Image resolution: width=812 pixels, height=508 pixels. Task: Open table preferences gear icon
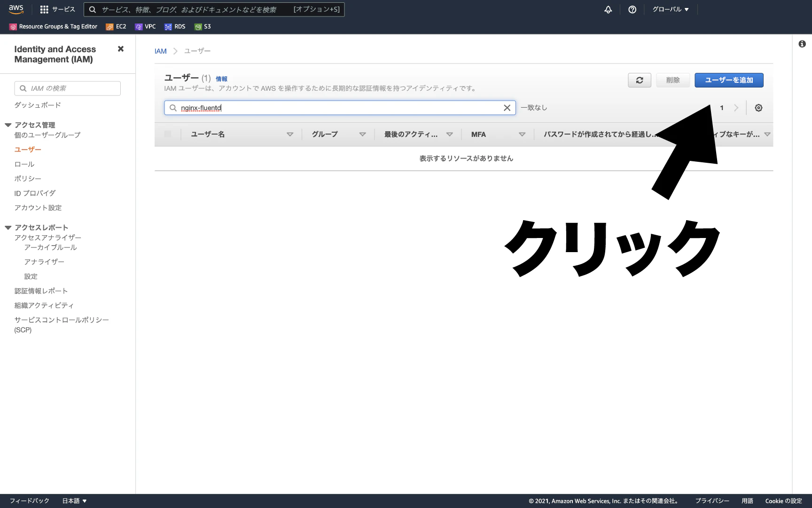pyautogui.click(x=758, y=108)
